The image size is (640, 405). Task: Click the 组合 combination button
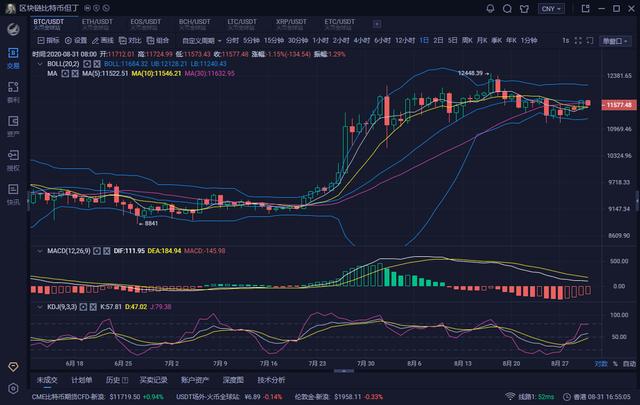point(158,40)
